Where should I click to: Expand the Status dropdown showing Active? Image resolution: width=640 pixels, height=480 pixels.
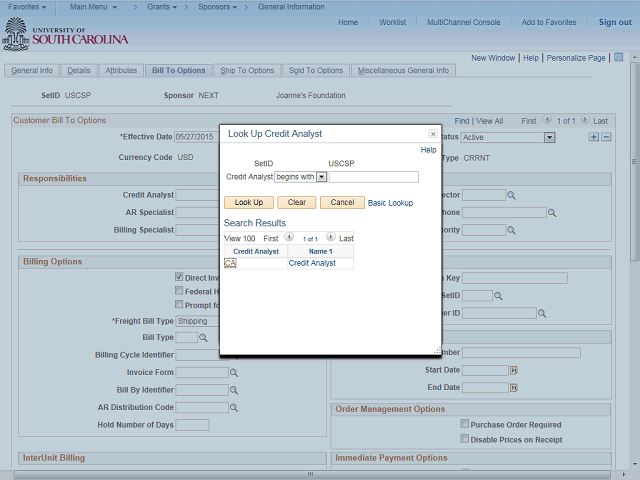(x=549, y=137)
